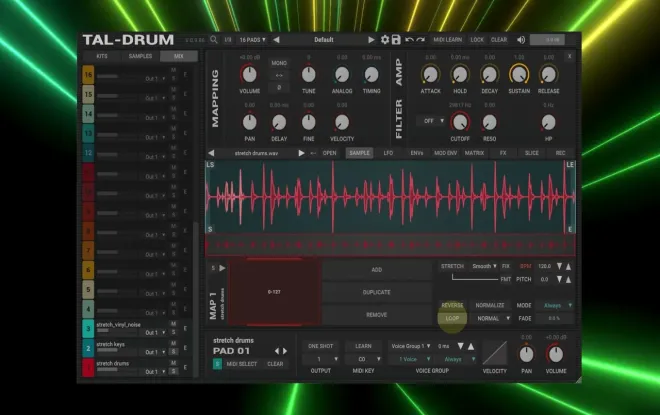Redo with the redo arrow icon

pos(420,40)
